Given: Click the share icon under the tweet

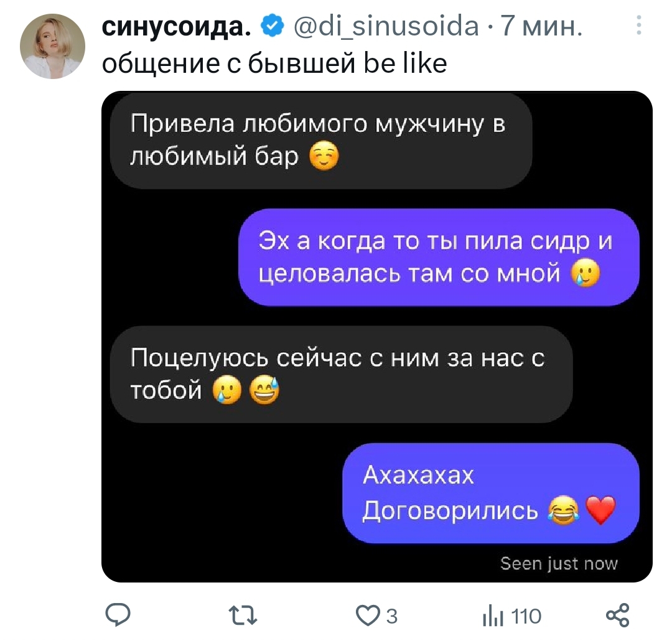Looking at the screenshot, I should pyautogui.click(x=617, y=615).
